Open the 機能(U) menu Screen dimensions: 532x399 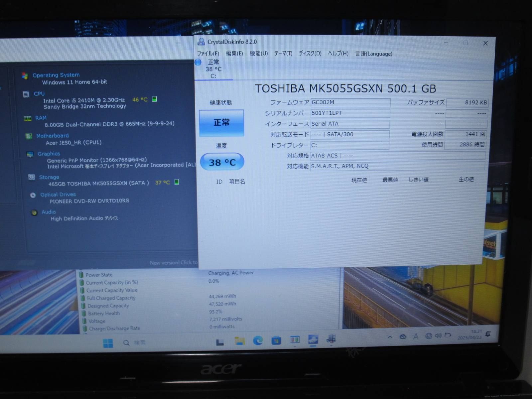(x=259, y=54)
